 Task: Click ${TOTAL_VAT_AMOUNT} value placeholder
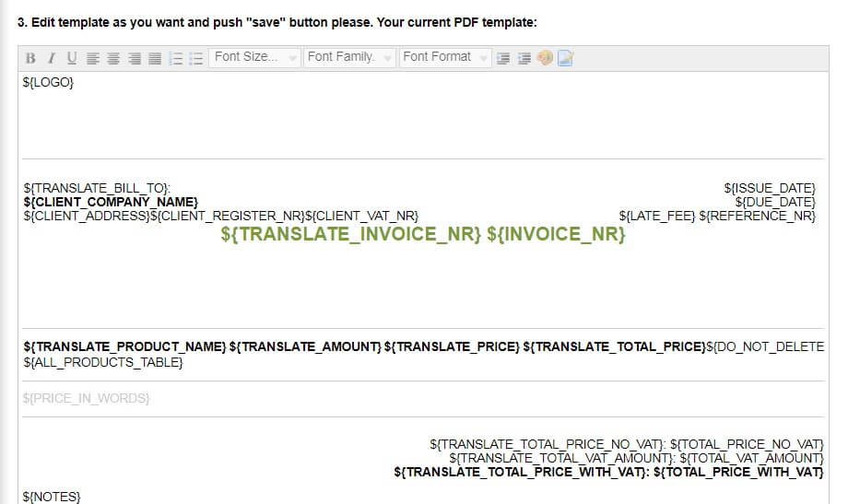click(x=752, y=459)
